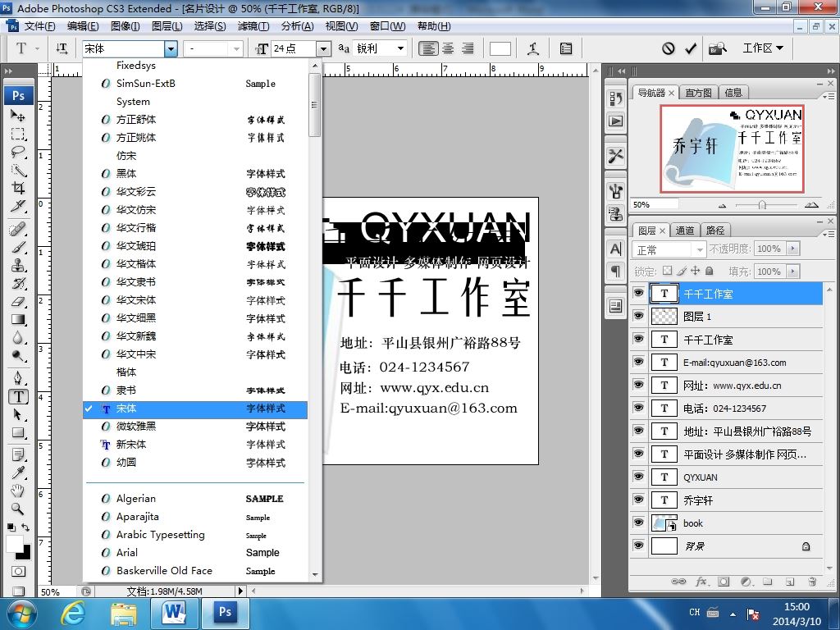Open the layer blend mode 正常 dropdown
This screenshot has width=840, height=630.
coord(669,249)
